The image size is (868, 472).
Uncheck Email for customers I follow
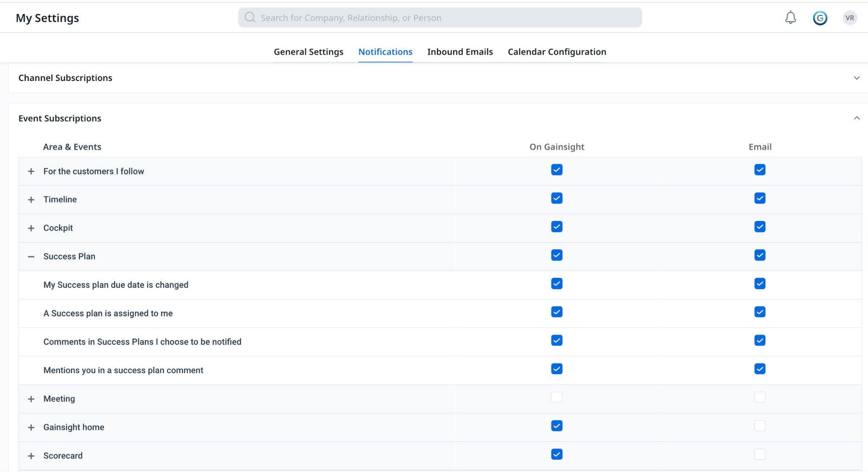coord(759,170)
